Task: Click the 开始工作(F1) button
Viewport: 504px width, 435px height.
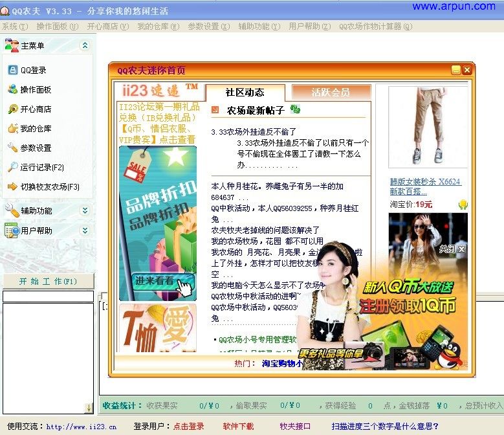Action: [x=49, y=282]
